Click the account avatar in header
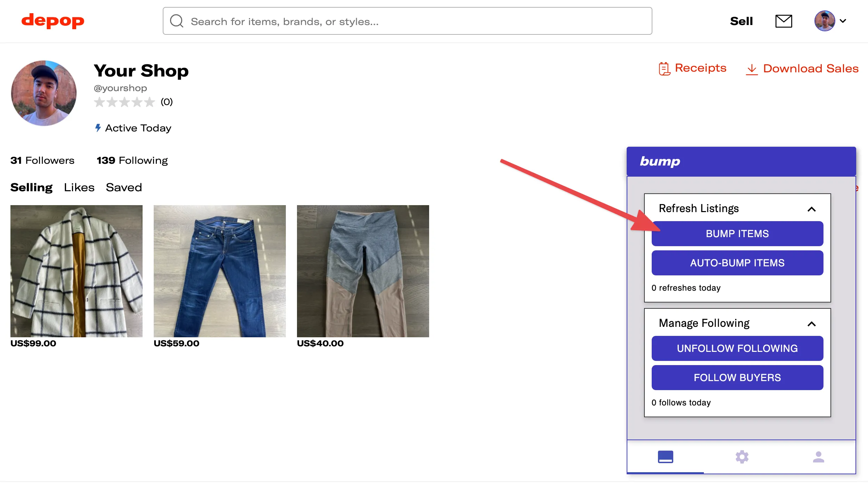868x484 pixels. (x=825, y=21)
